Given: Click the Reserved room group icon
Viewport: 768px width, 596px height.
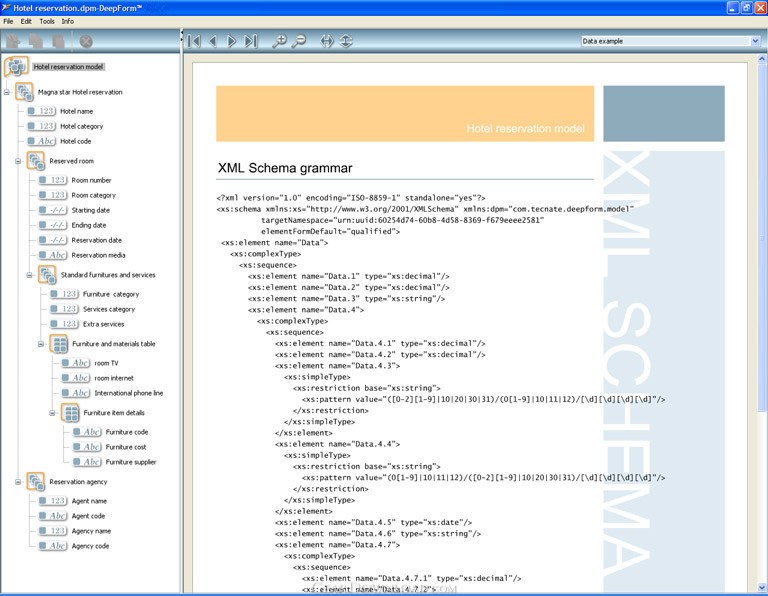Looking at the screenshot, I should pos(36,161).
